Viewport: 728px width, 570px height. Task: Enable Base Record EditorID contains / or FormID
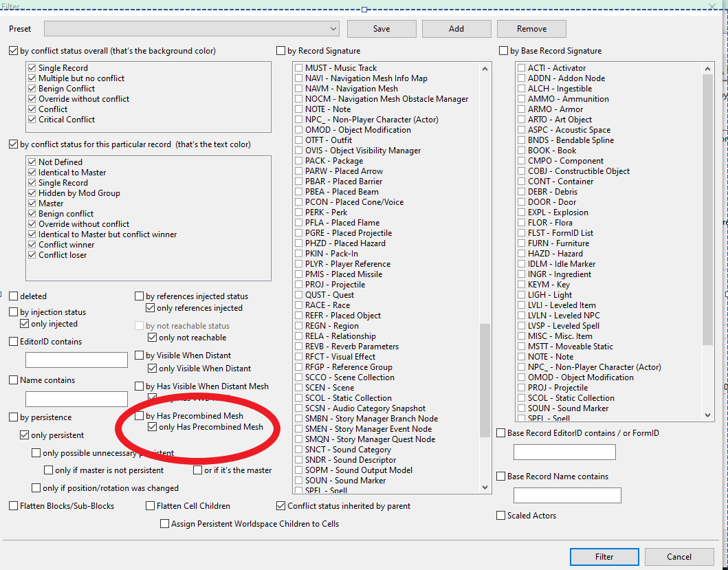click(x=501, y=433)
